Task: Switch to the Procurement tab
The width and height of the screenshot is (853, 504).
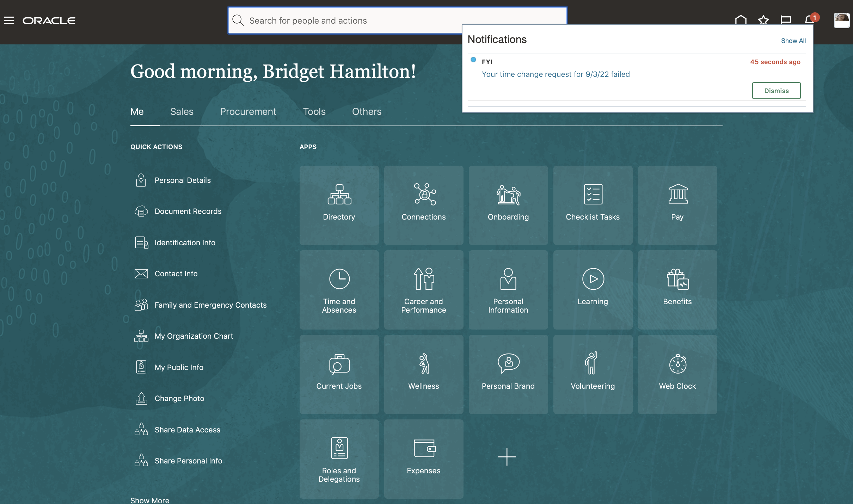Action: point(248,111)
